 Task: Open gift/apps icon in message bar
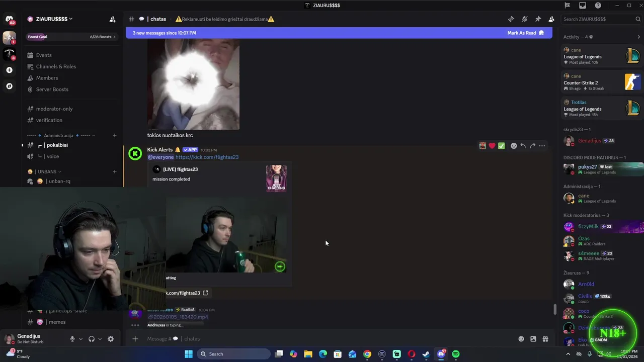pyautogui.click(x=545, y=339)
